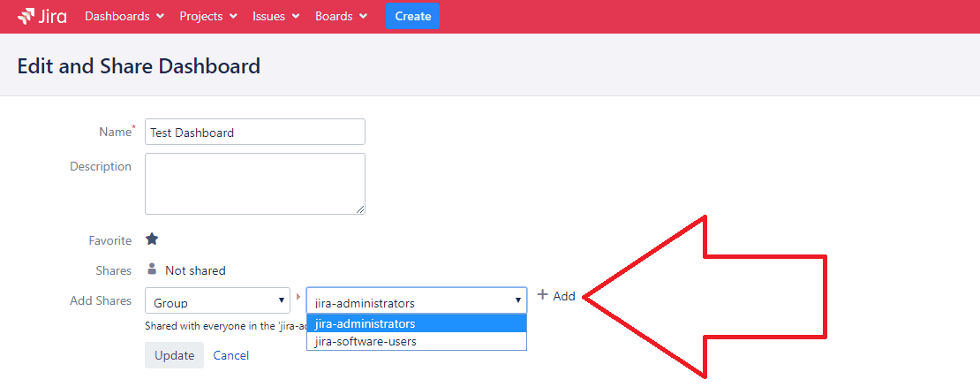This screenshot has height=387, width=980.
Task: Open the Group share type dropdown
Action: click(217, 300)
